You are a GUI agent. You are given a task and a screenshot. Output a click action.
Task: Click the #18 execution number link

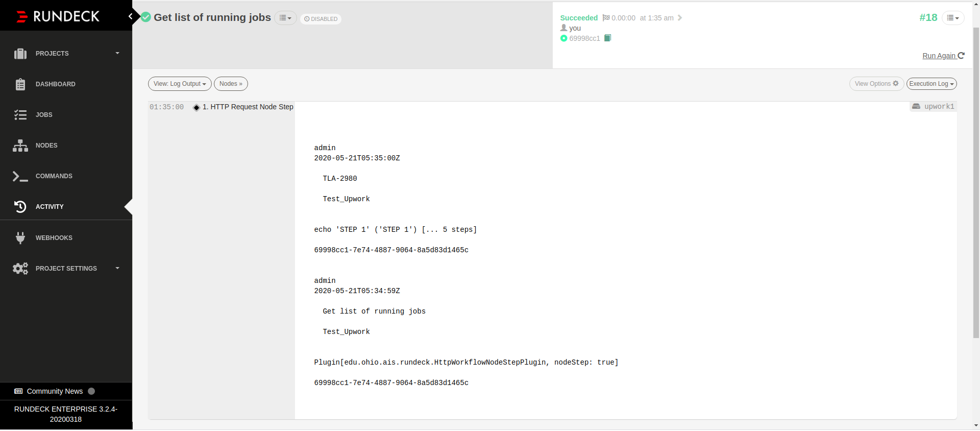click(928, 17)
